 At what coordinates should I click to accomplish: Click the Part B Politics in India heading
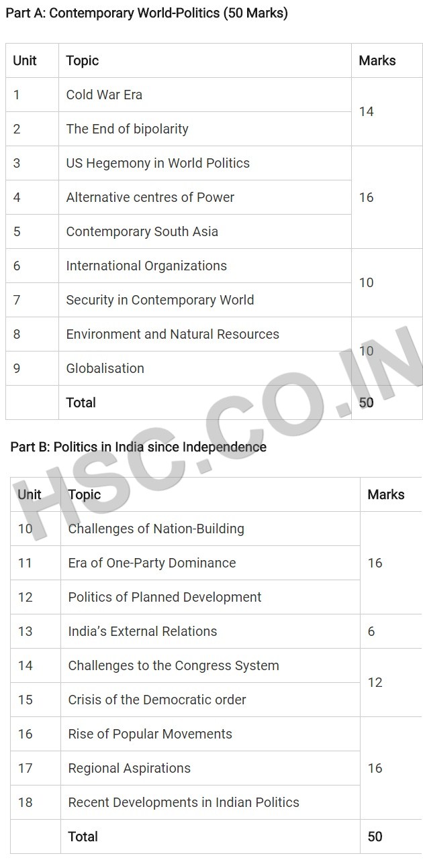pos(138,447)
